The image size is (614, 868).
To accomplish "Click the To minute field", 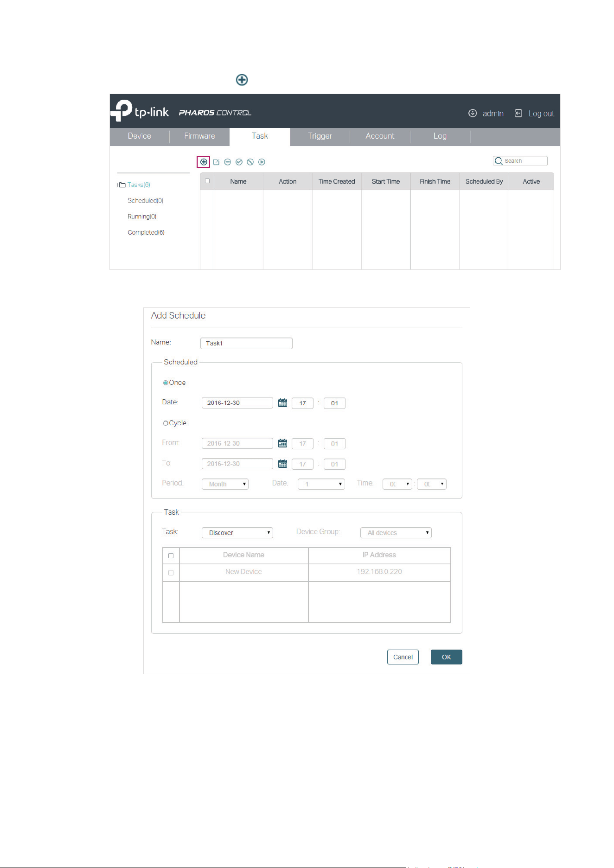I will pyautogui.click(x=334, y=464).
